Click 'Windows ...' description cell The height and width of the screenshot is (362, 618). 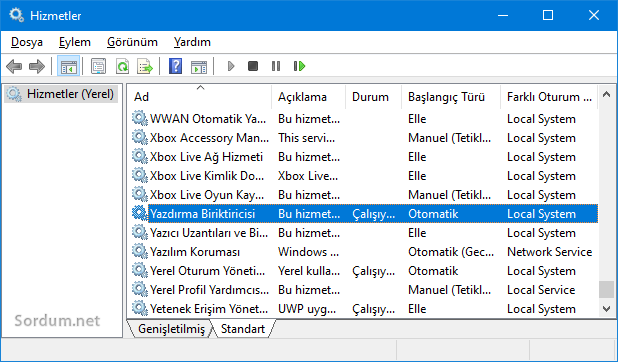point(308,252)
